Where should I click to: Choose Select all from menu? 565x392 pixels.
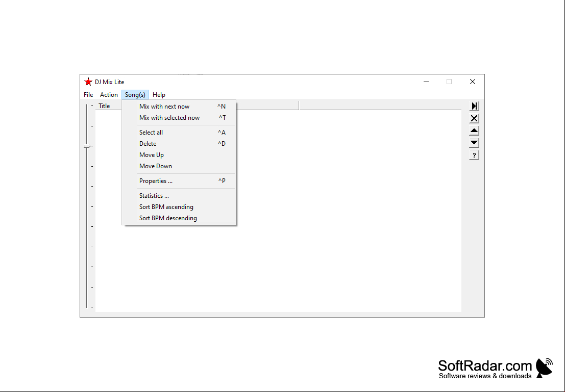(x=179, y=133)
